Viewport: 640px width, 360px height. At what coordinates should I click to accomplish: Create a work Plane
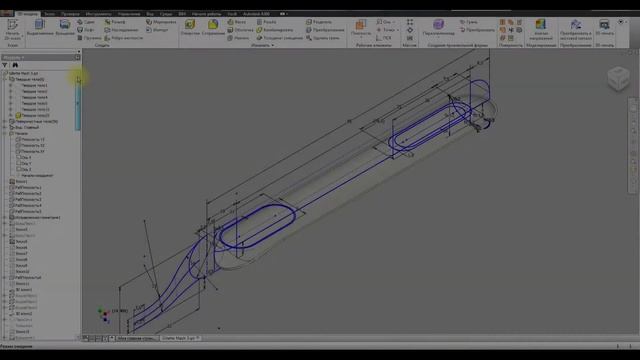361,28
